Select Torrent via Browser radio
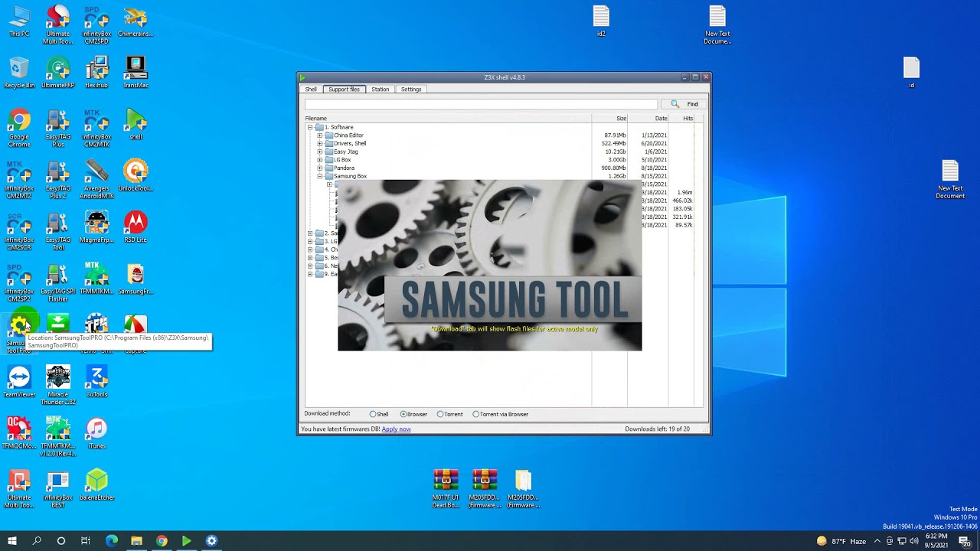This screenshot has height=551, width=980. click(x=475, y=414)
